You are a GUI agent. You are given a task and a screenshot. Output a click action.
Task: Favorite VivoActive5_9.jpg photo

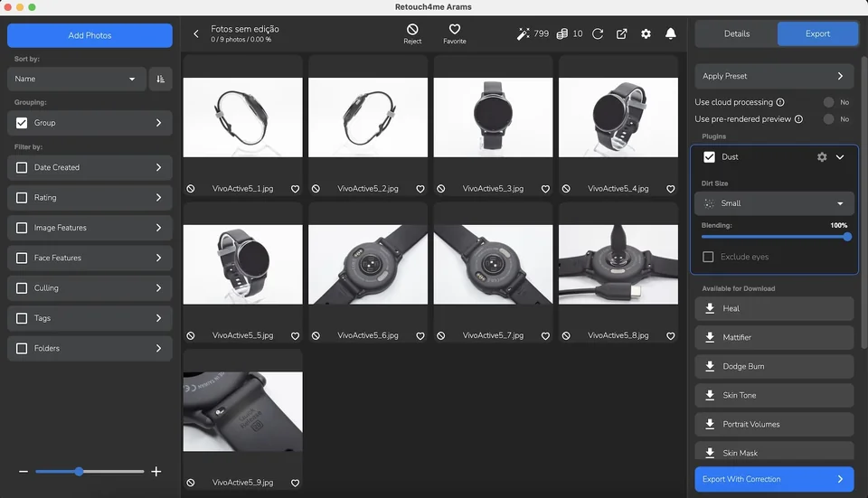[x=295, y=483]
